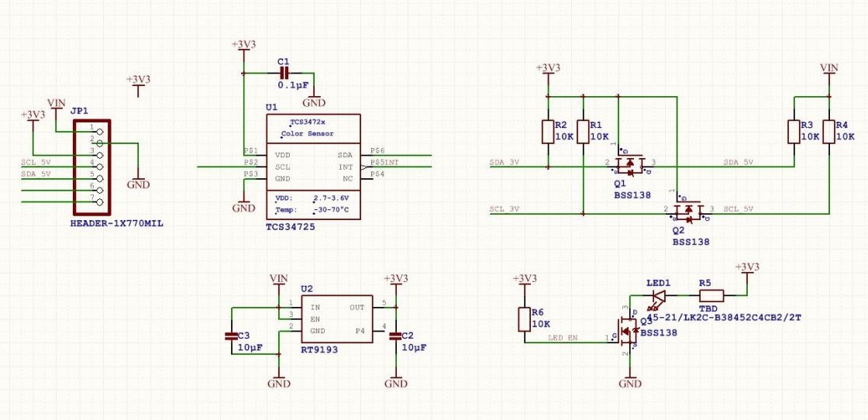Select the C1 capacitor symbol

click(284, 73)
